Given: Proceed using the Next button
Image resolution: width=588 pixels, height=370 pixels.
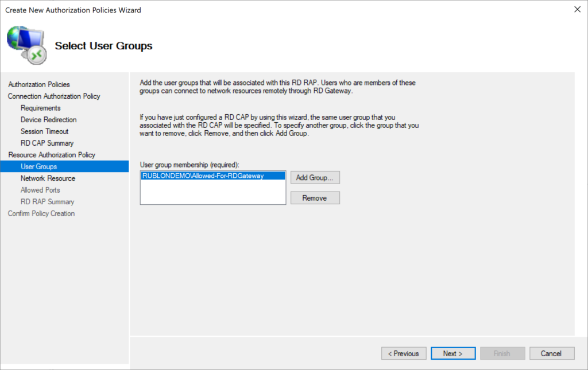Looking at the screenshot, I should (x=452, y=353).
